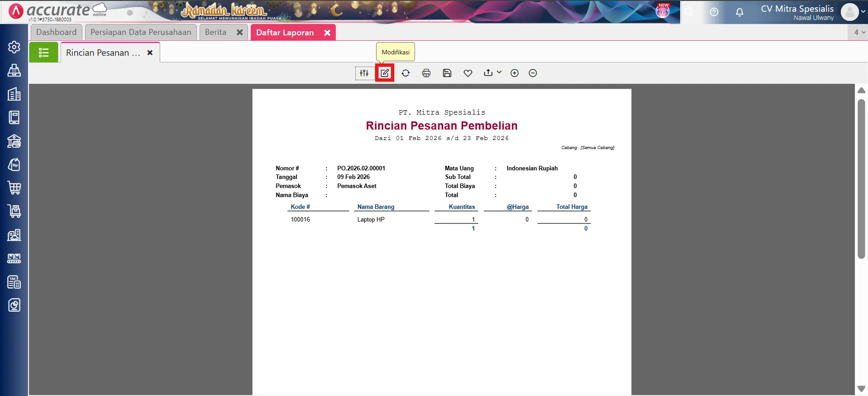
Task: Open the green report list button
Action: pyautogui.click(x=44, y=53)
